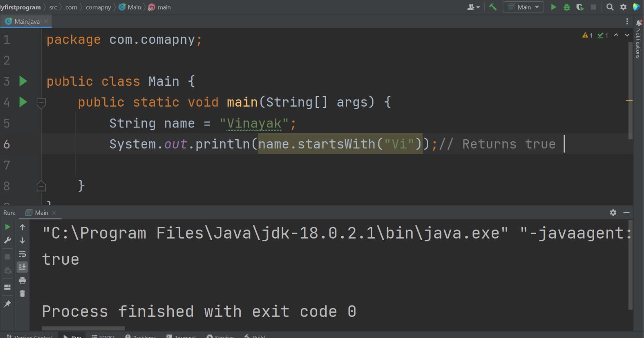Click the "Vinayak" string literal
The width and height of the screenshot is (644, 338).
coord(254,123)
